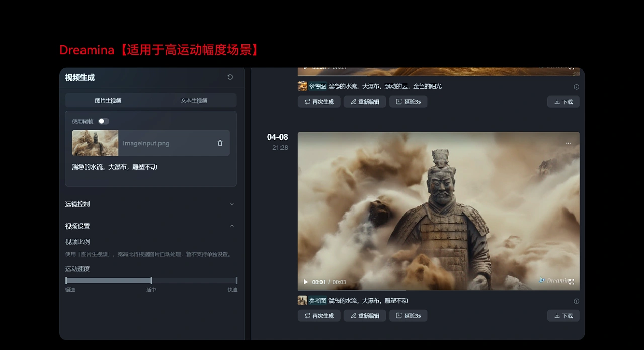Click the 使用尾帧 label text
Viewport: 644px width, 350px height.
(x=83, y=121)
